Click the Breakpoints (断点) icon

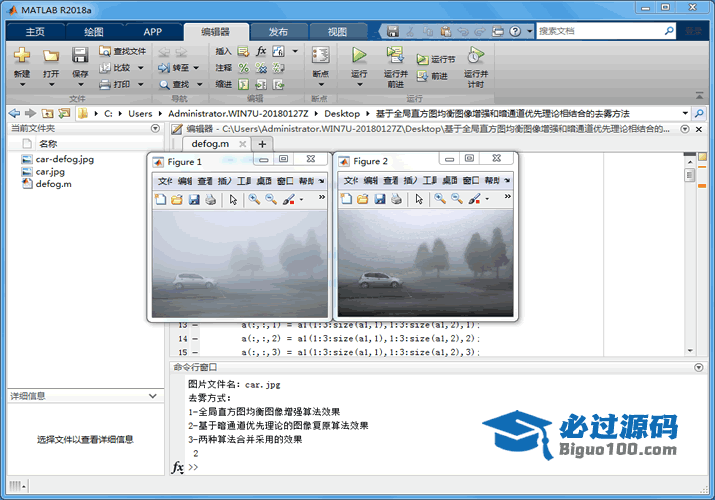(321, 55)
